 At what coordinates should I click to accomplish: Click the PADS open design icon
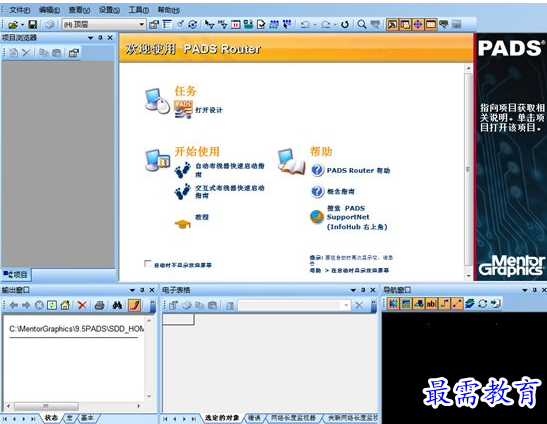(183, 110)
